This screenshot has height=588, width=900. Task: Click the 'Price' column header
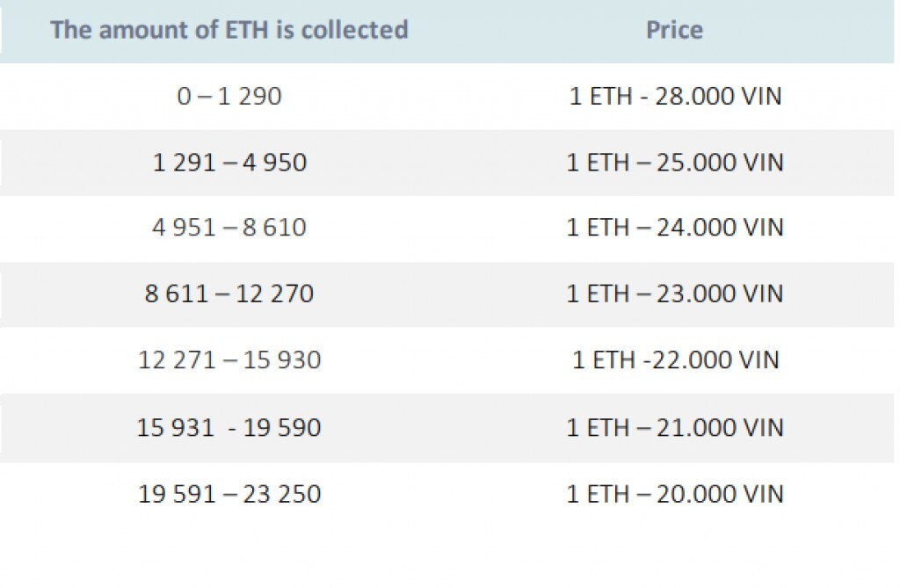[x=674, y=30]
